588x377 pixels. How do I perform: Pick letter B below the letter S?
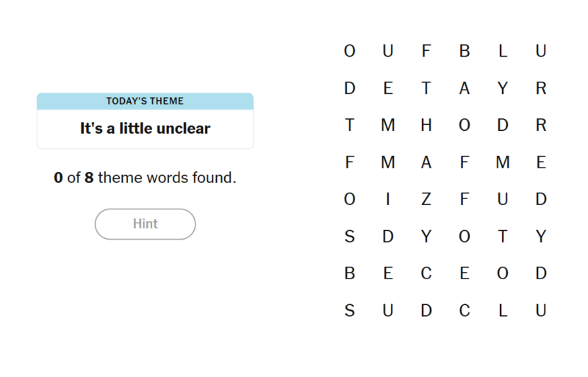click(350, 274)
